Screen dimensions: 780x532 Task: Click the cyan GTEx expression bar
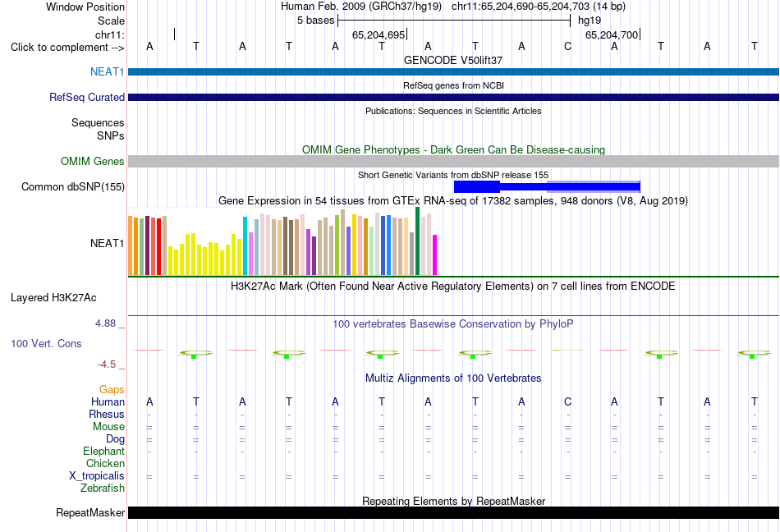click(x=245, y=245)
